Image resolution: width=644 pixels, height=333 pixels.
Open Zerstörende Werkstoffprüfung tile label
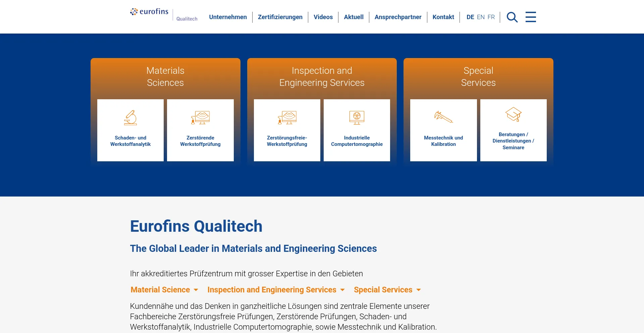200,141
